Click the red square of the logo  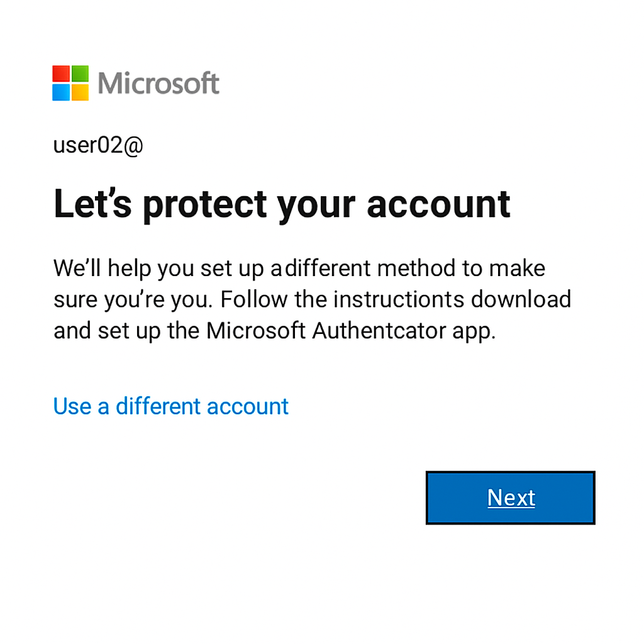tap(61, 74)
